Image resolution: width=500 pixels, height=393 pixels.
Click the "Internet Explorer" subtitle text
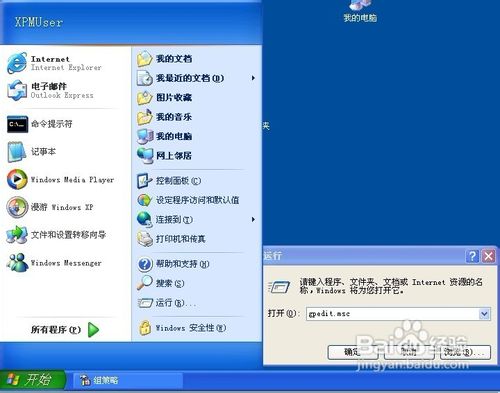point(66,68)
